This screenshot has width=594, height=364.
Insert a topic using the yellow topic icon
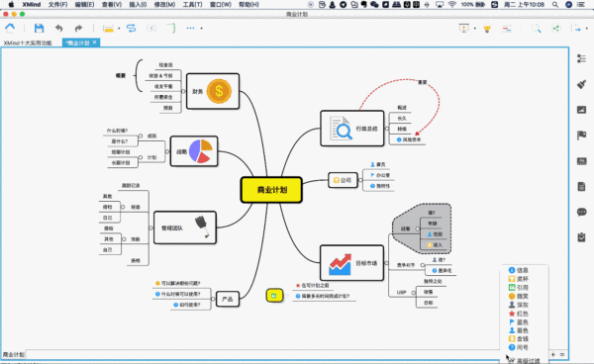pos(108,29)
